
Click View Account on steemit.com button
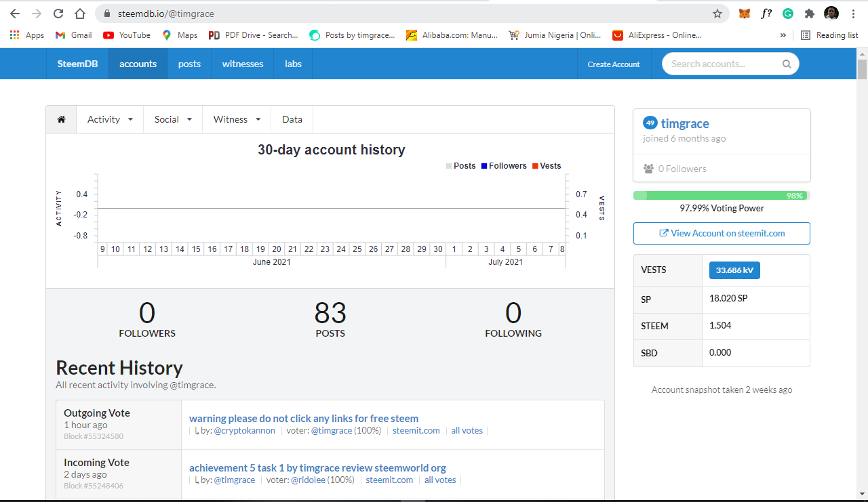(x=722, y=233)
